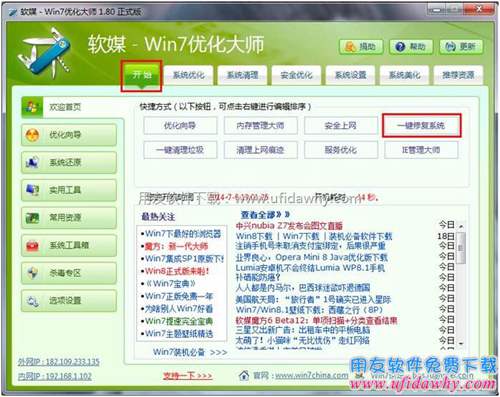This screenshot has width=500, height=397.
Task: Select the 系统设置 tab
Action: point(351,75)
